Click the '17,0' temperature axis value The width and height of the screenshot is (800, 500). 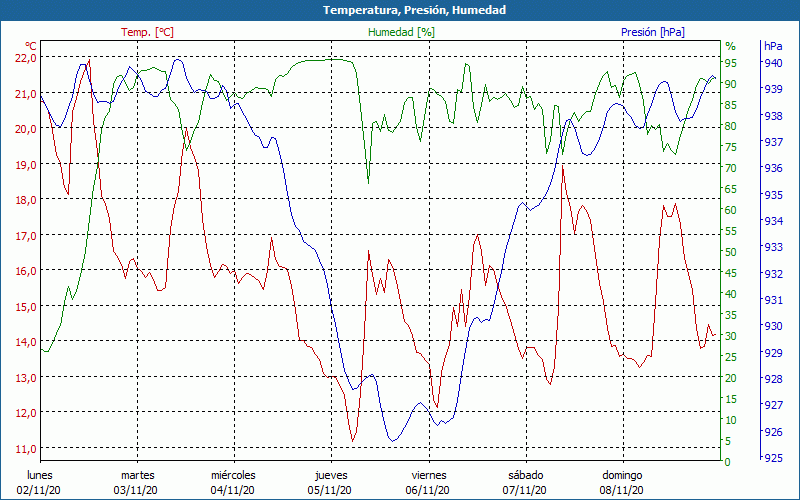pos(26,236)
